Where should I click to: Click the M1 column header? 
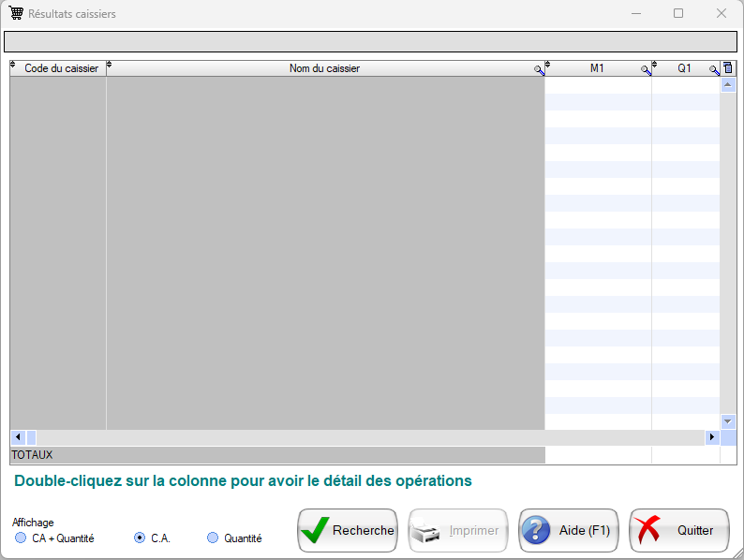597,68
